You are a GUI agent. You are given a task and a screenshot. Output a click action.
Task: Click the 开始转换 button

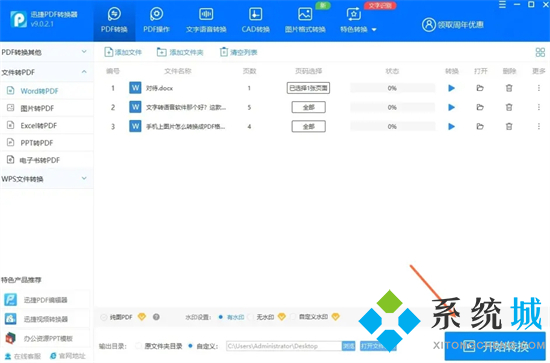[x=495, y=346]
